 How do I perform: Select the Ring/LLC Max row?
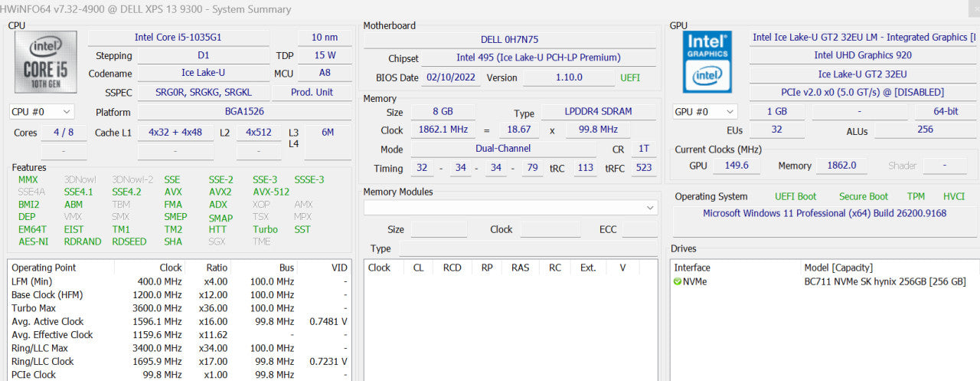(179, 348)
